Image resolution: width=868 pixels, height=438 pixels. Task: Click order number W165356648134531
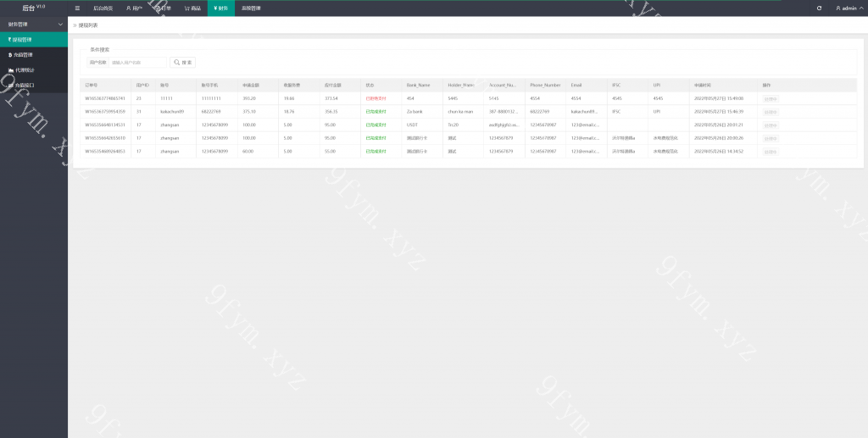(x=105, y=125)
